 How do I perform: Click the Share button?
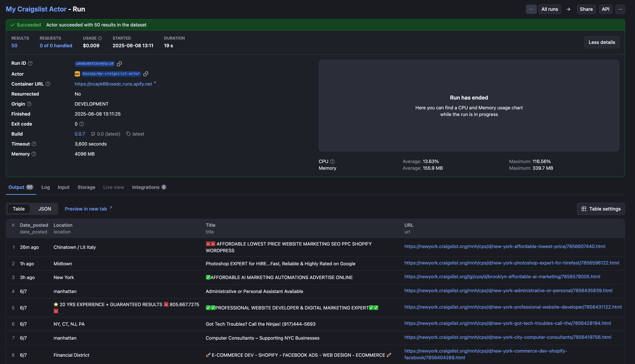586,9
